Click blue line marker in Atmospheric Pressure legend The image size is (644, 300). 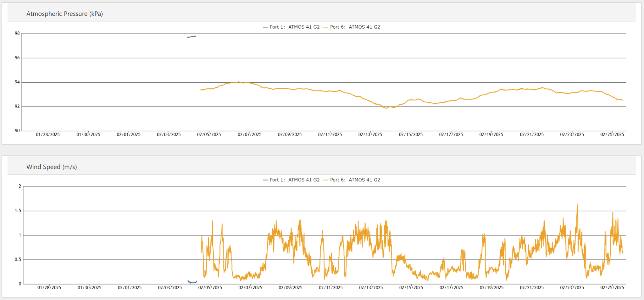[265, 27]
